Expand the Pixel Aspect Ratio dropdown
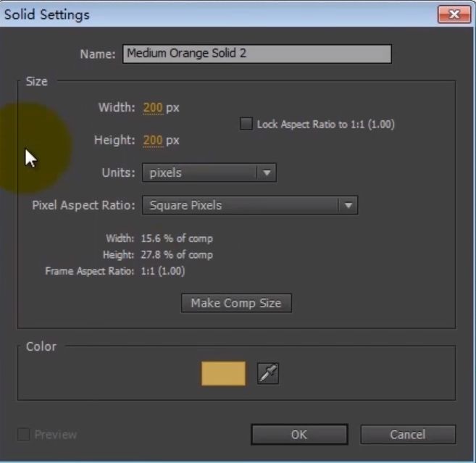The height and width of the screenshot is (463, 476). click(250, 205)
